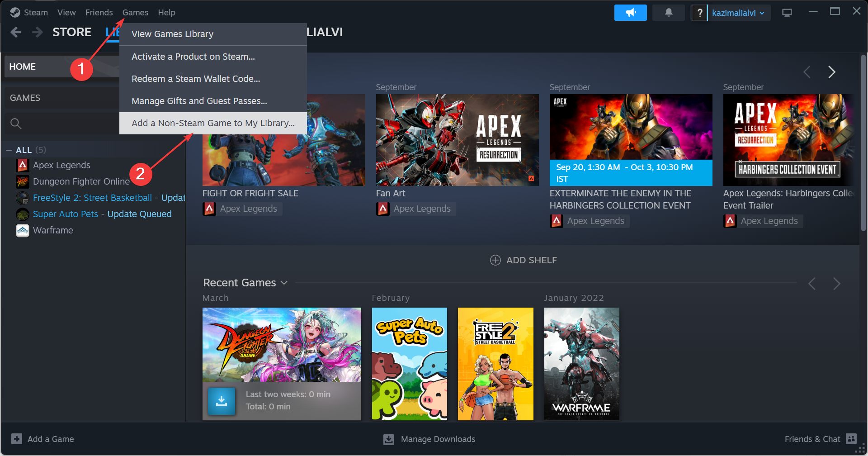The height and width of the screenshot is (456, 868).
Task: Click the question mark help icon
Action: [699, 13]
